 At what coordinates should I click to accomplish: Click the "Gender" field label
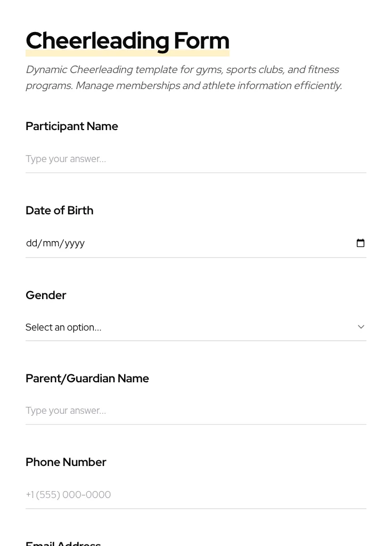coord(46,295)
